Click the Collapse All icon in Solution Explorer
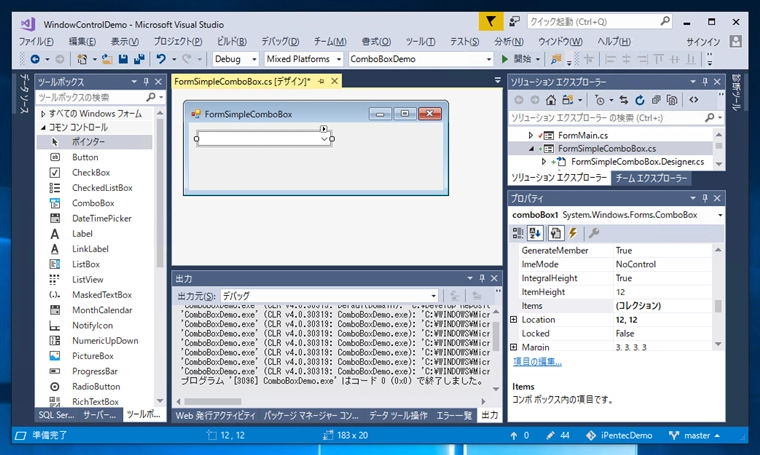 point(656,100)
